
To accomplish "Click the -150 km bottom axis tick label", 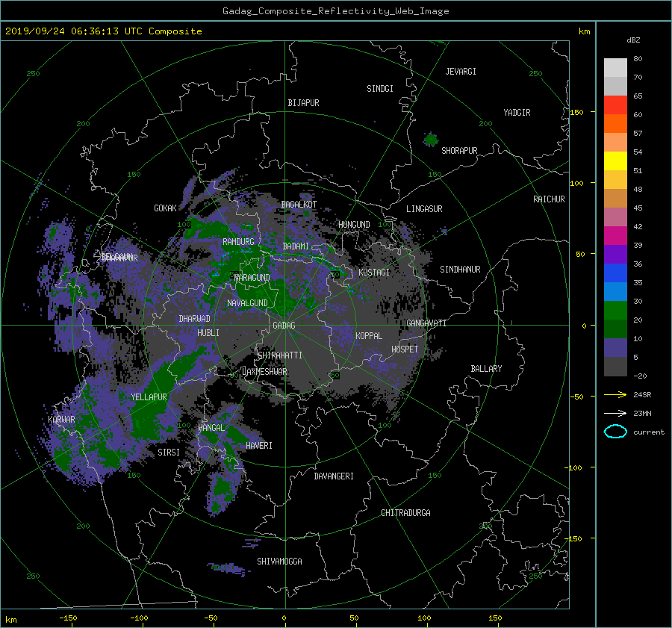I will click(68, 618).
